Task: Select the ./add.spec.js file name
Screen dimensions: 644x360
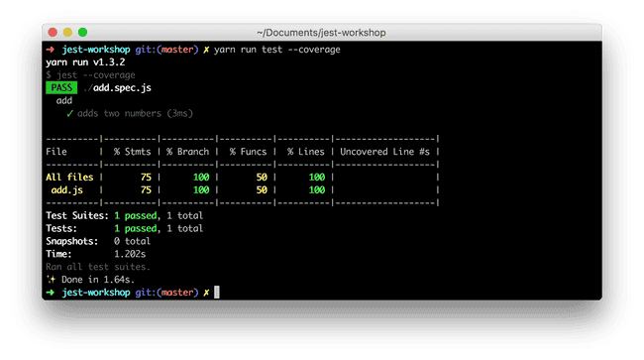Action: 118,88
